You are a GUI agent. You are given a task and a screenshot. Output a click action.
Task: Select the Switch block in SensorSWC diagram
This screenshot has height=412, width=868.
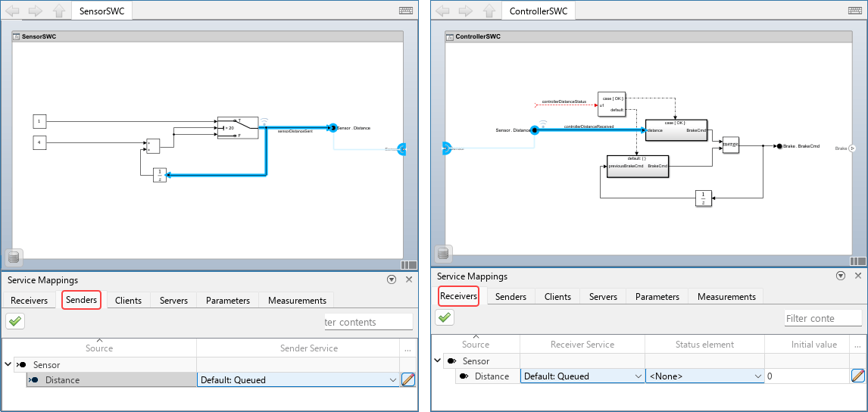[238, 127]
